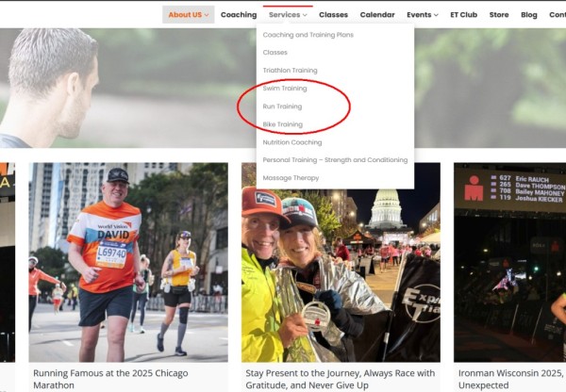Expand the About US dropdown menu
The width and height of the screenshot is (566, 392).
click(x=188, y=15)
